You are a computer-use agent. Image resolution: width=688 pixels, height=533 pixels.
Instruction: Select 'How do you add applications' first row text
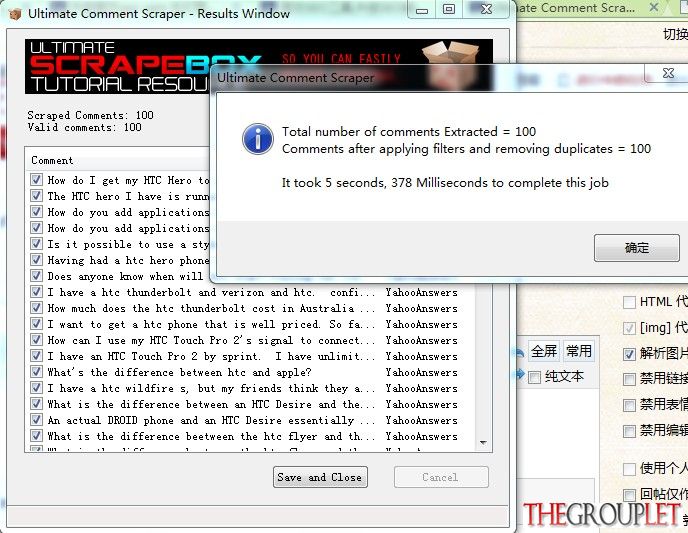[128, 212]
